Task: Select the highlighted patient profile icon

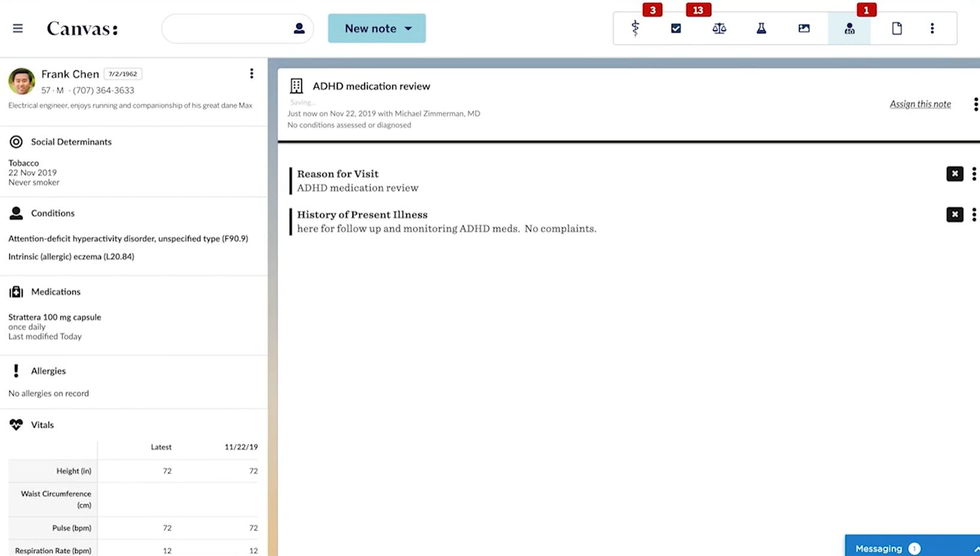Action: [849, 28]
